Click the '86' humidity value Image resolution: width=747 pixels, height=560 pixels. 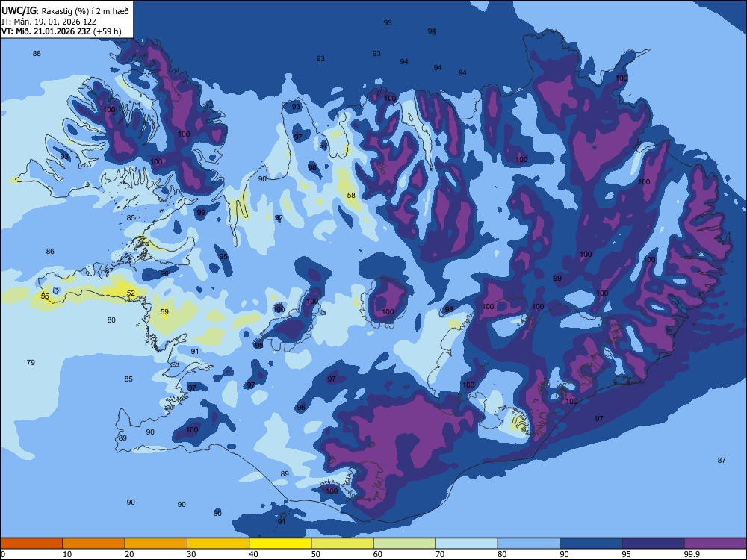click(50, 251)
